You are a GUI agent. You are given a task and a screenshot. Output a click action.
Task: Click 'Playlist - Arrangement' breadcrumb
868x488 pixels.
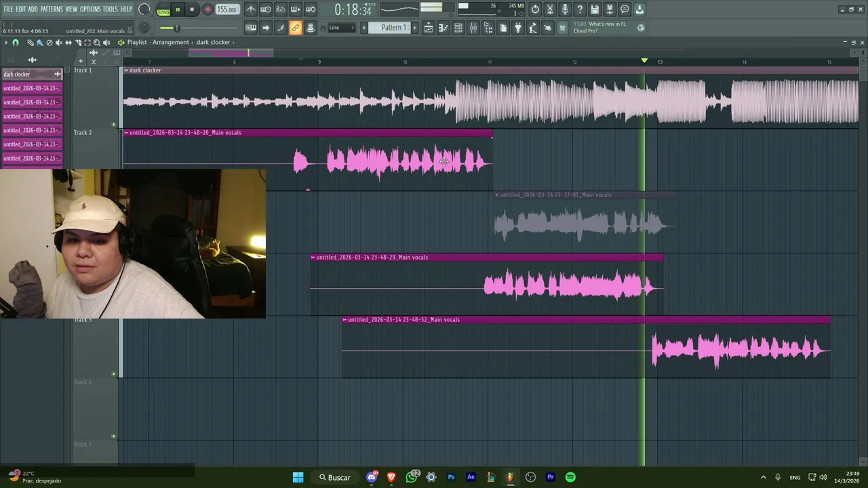(158, 42)
